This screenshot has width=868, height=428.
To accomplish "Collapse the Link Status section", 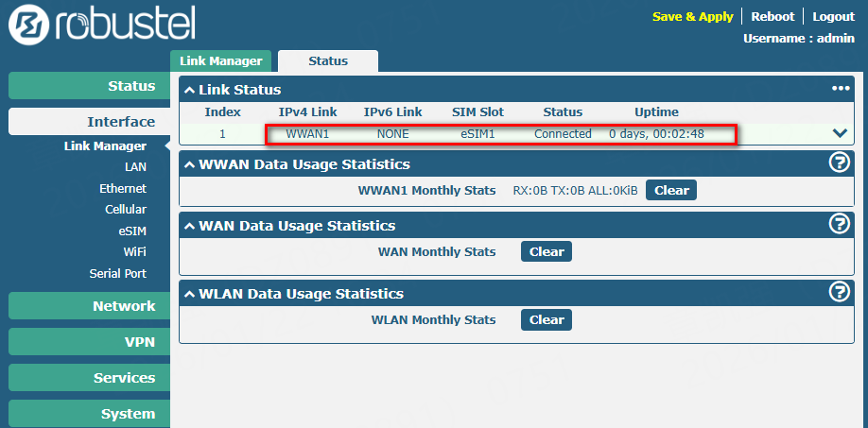I will [x=190, y=90].
